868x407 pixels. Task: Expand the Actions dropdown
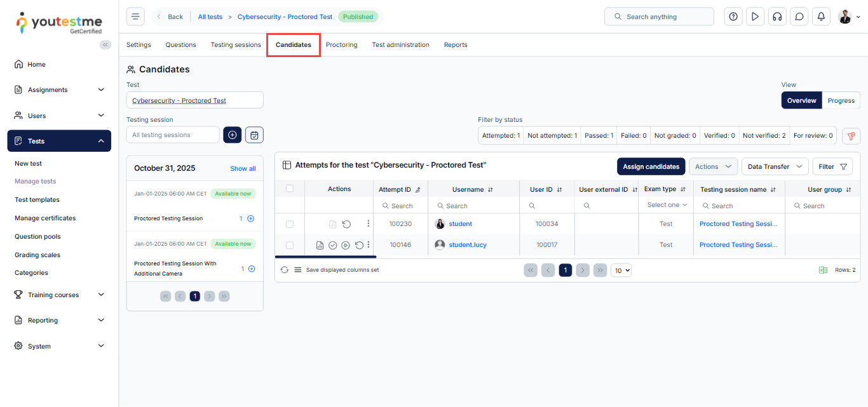(x=713, y=166)
